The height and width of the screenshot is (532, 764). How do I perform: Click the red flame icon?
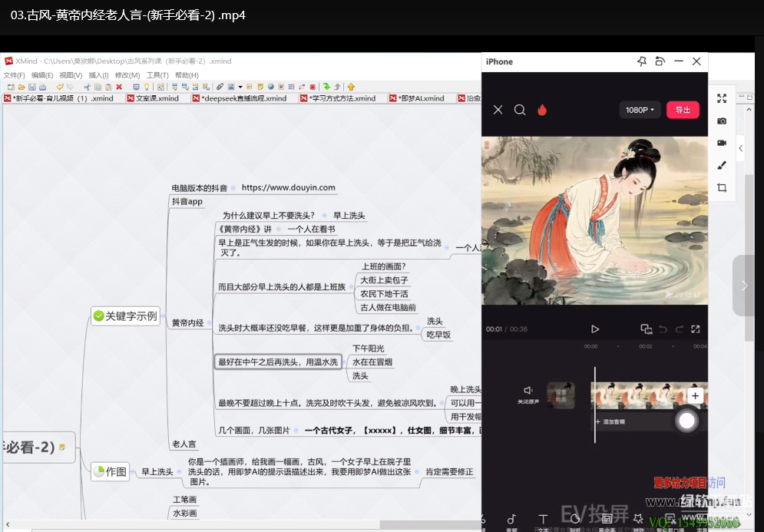point(542,110)
